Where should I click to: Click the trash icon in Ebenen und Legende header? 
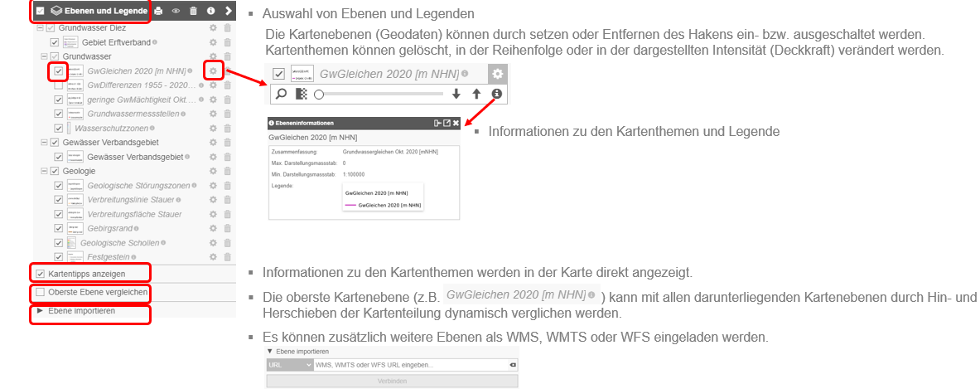point(194,11)
